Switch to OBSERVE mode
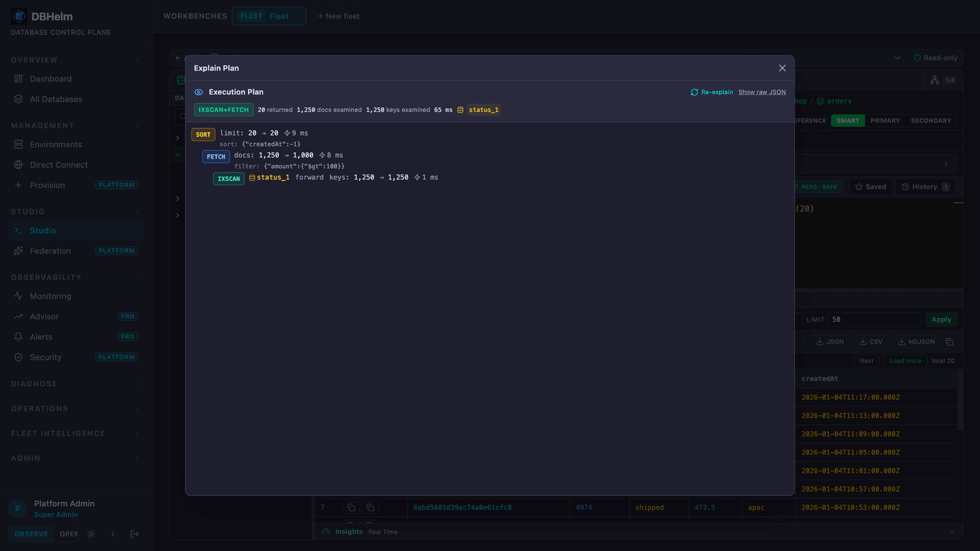Viewport: 980px width, 551px height. coord(31,534)
